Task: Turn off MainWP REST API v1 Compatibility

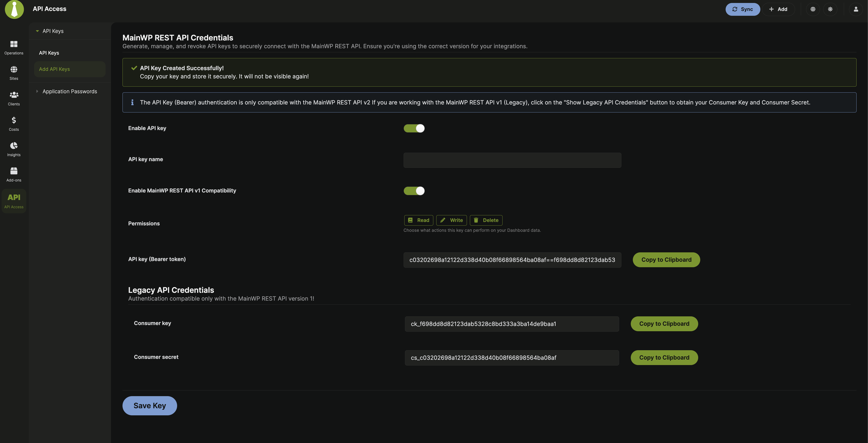Action: 414,190
